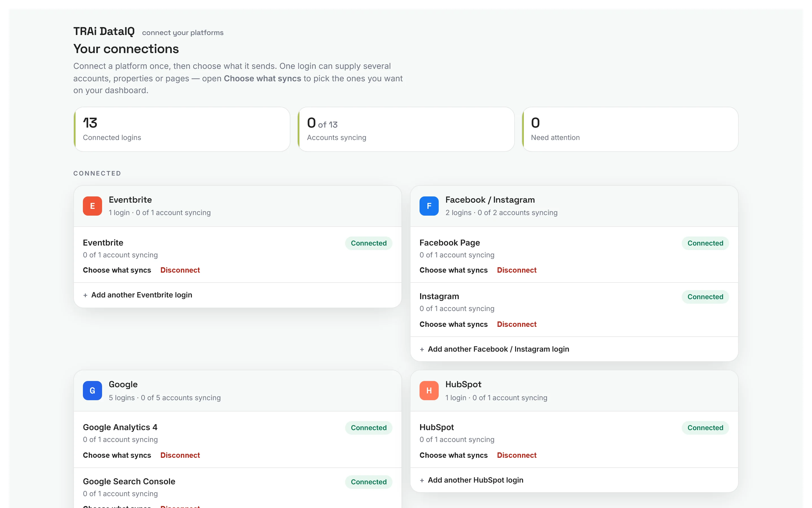This screenshot has width=812, height=508.
Task: Click the Facebook / Instagram F logo icon
Action: [x=429, y=206]
